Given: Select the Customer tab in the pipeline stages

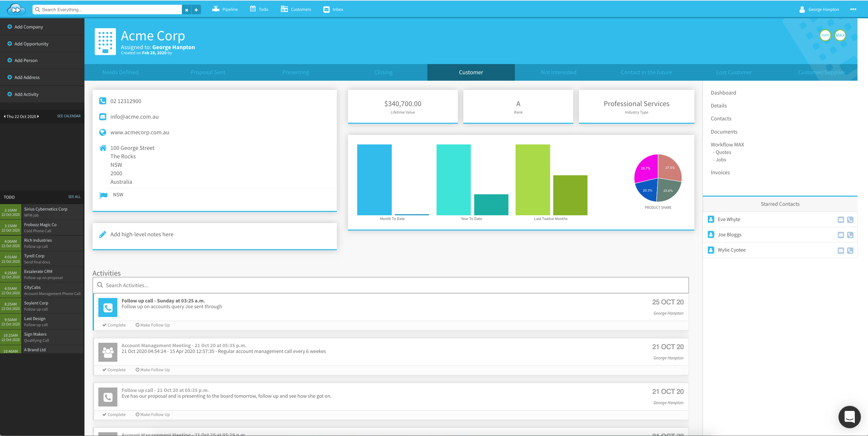Looking at the screenshot, I should click(x=470, y=72).
